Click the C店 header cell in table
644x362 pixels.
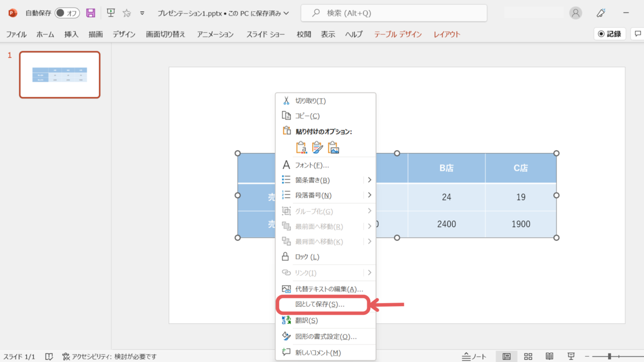(x=521, y=168)
